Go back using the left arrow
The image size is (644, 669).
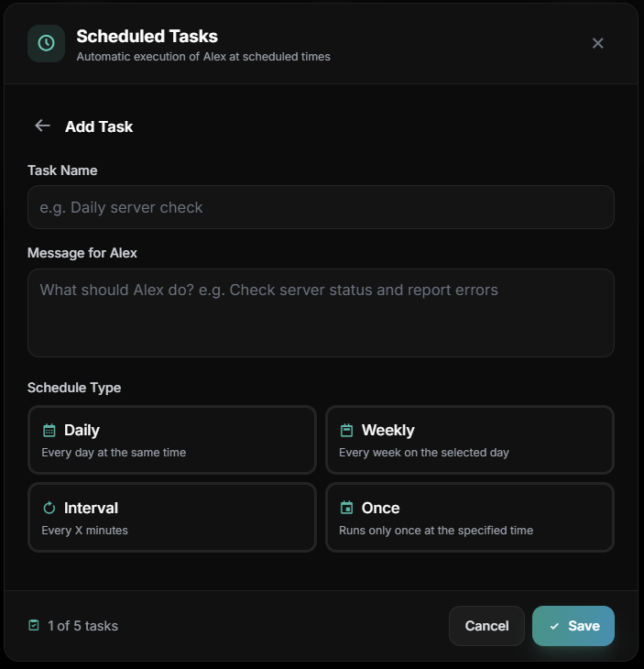tap(42, 126)
